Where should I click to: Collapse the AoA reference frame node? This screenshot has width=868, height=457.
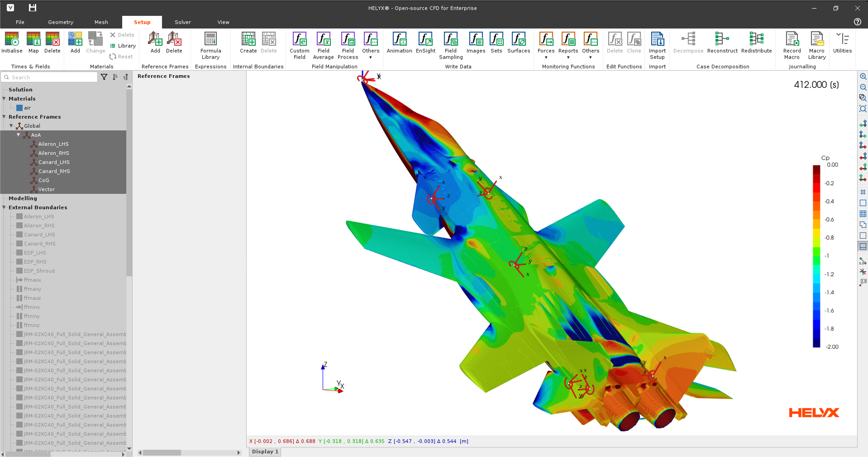[x=18, y=135]
